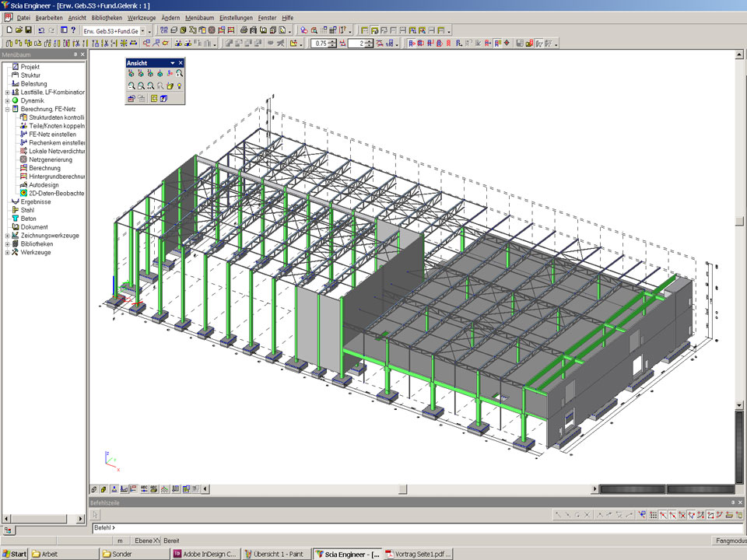Click the Print icon in toolbar
747x560 pixels.
(244, 30)
